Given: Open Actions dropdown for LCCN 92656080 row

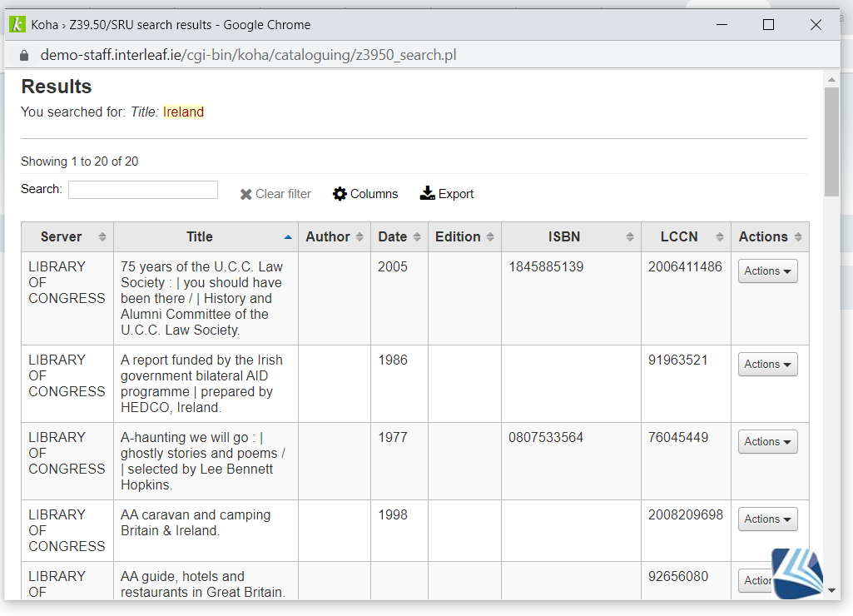Looking at the screenshot, I should 756,581.
